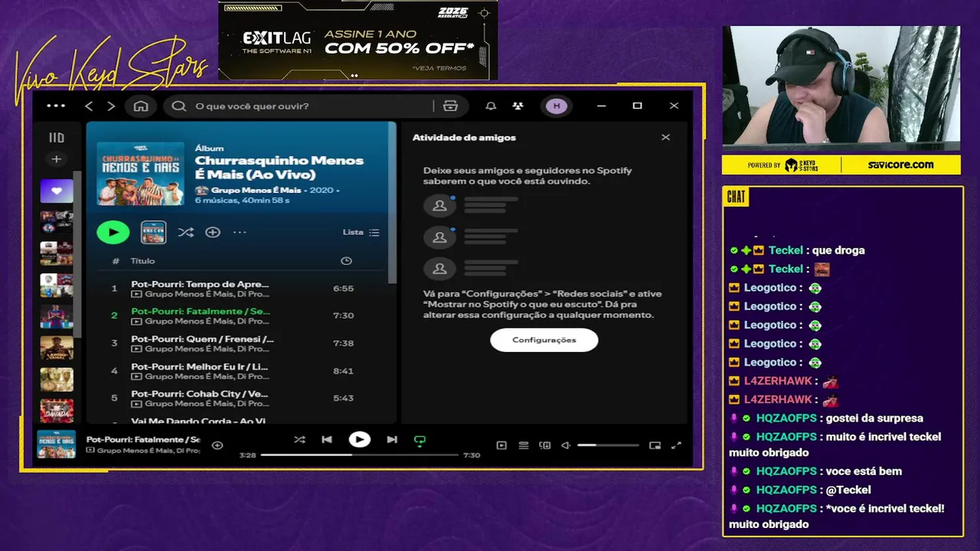Go forward with the right arrow
The image size is (980, 551).
pos(111,106)
